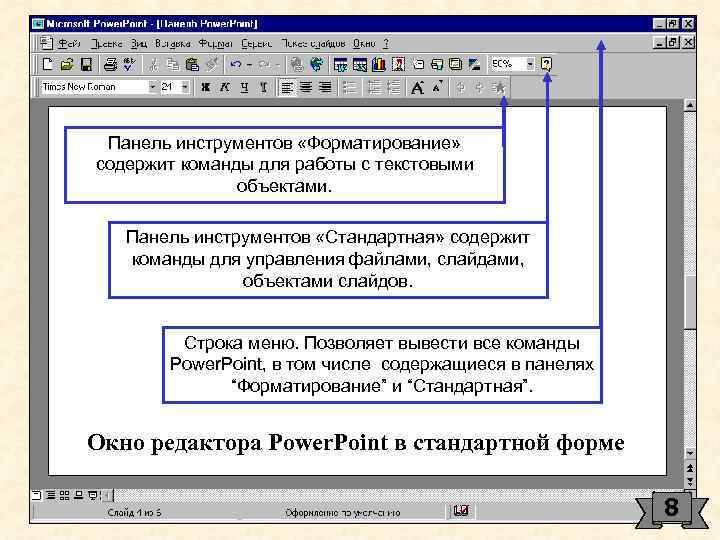Screen dimensions: 720x540
Task: Click the Undo arrow icon
Action: (236, 64)
